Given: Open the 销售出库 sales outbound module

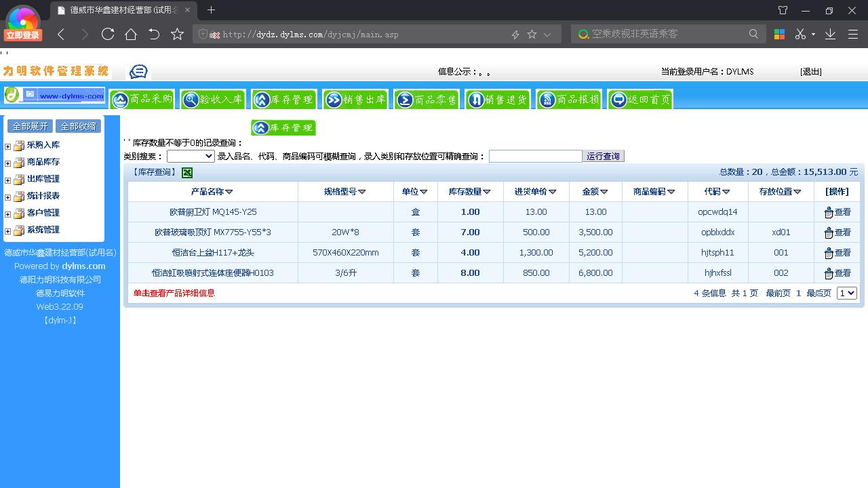Looking at the screenshot, I should pos(355,99).
